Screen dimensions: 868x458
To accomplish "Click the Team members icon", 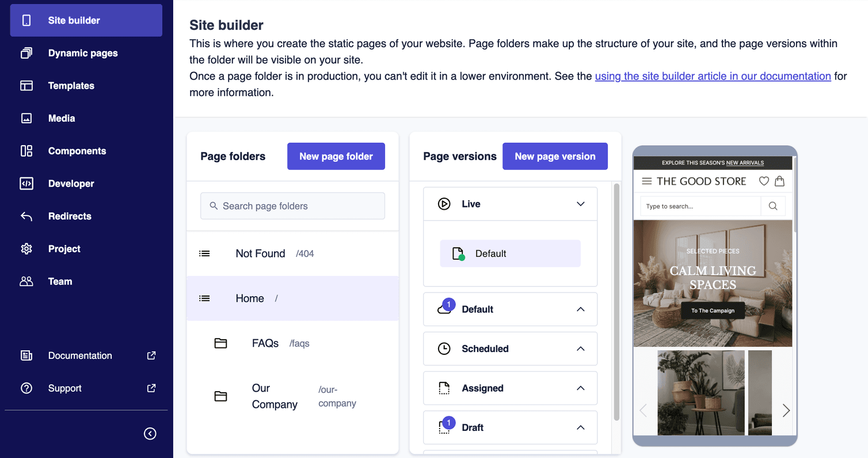I will click(26, 281).
